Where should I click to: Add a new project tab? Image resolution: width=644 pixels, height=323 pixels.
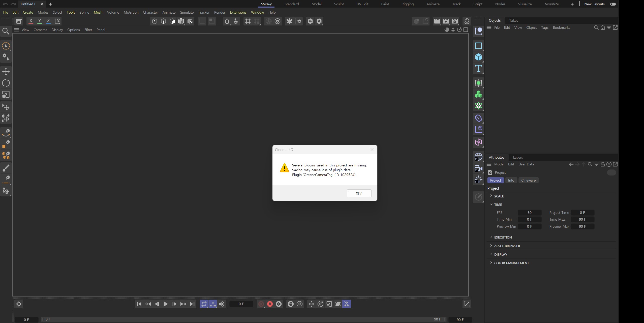[50, 4]
